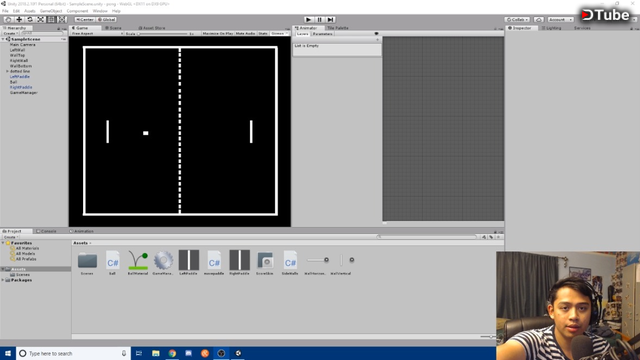
Task: Toggle Stats overlay in Game view
Action: [263, 33]
